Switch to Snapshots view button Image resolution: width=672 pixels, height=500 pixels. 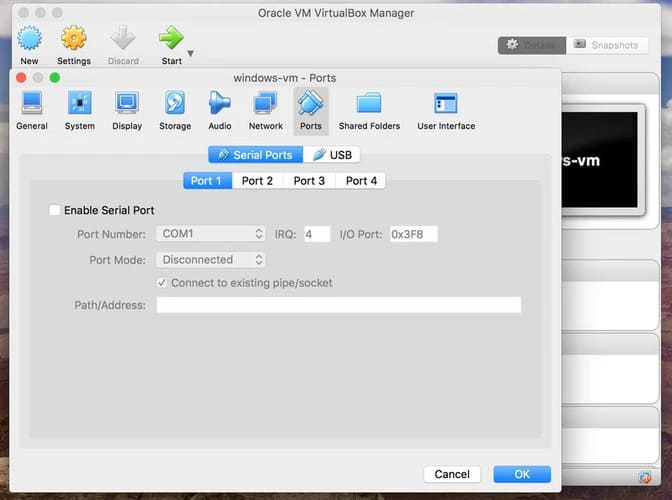[x=606, y=45]
